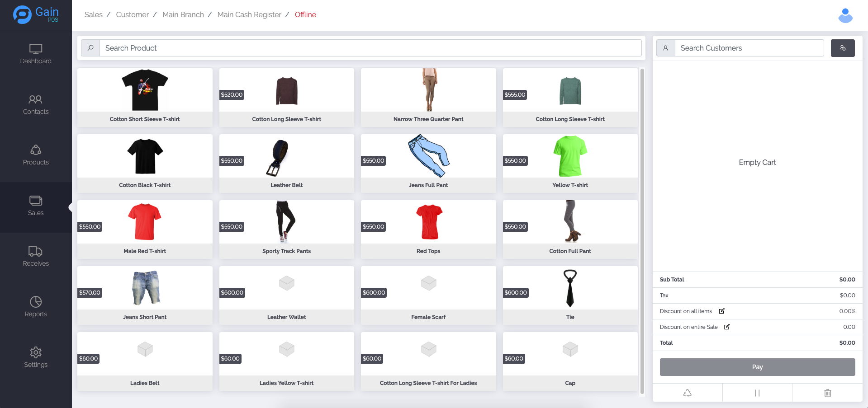Click the Search Product field
Screen dimensions: 868x408
tap(370, 48)
